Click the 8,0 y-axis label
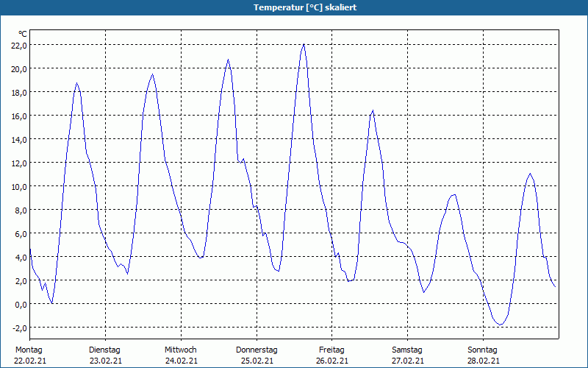 coord(21,210)
